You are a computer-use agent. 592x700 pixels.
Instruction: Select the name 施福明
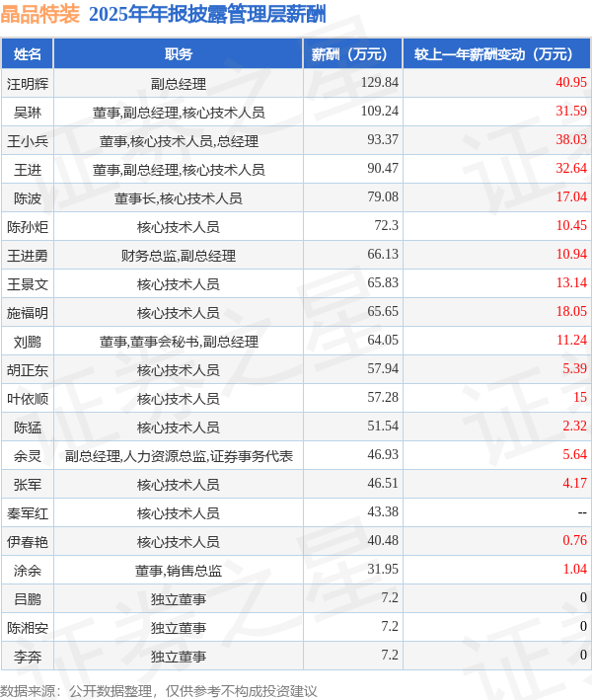pyautogui.click(x=28, y=313)
